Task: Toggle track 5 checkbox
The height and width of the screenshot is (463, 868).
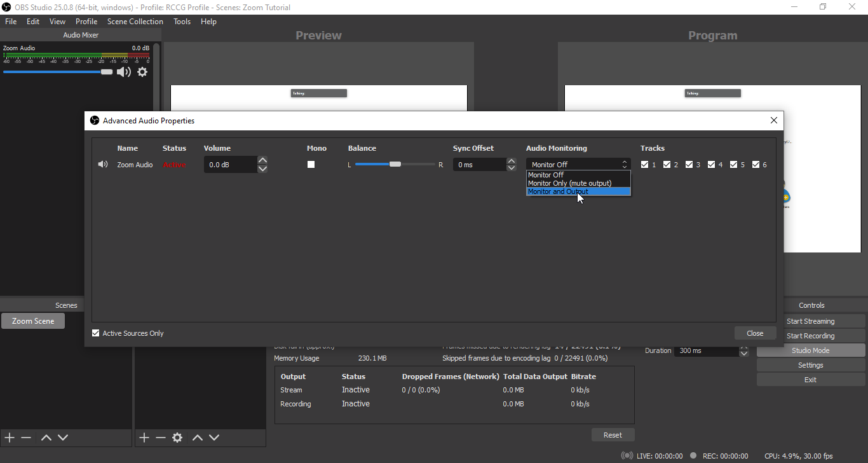Action: click(x=734, y=164)
